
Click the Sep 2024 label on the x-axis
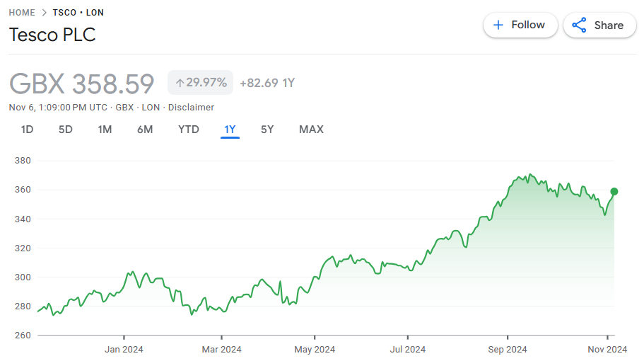pyautogui.click(x=507, y=349)
